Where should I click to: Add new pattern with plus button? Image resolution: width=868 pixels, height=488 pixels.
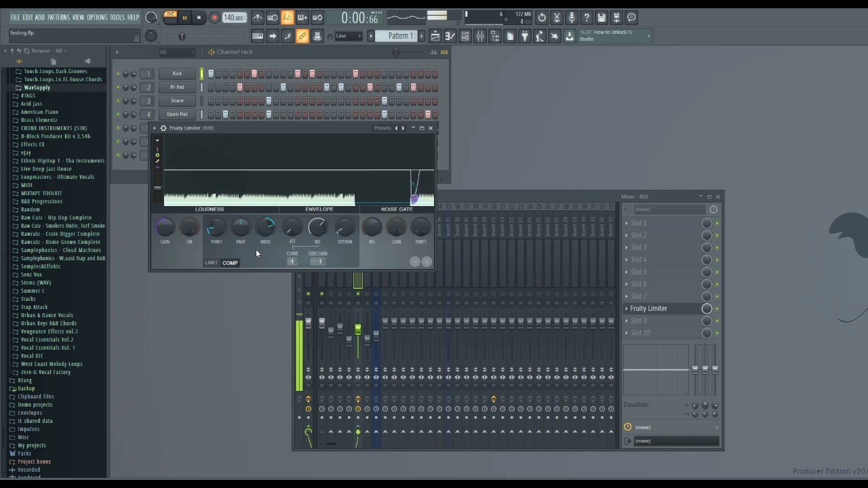(422, 36)
